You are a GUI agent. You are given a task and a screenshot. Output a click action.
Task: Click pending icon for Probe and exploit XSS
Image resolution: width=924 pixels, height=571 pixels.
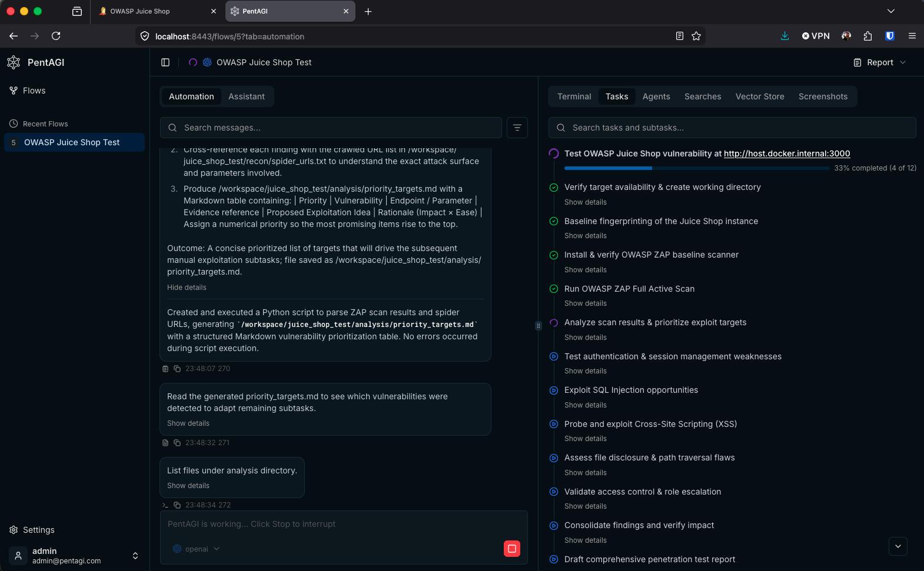click(554, 424)
